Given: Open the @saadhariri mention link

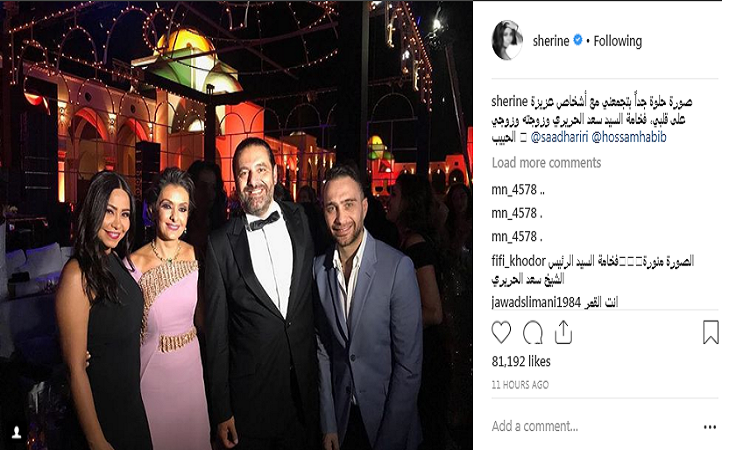Looking at the screenshot, I should click(559, 137).
